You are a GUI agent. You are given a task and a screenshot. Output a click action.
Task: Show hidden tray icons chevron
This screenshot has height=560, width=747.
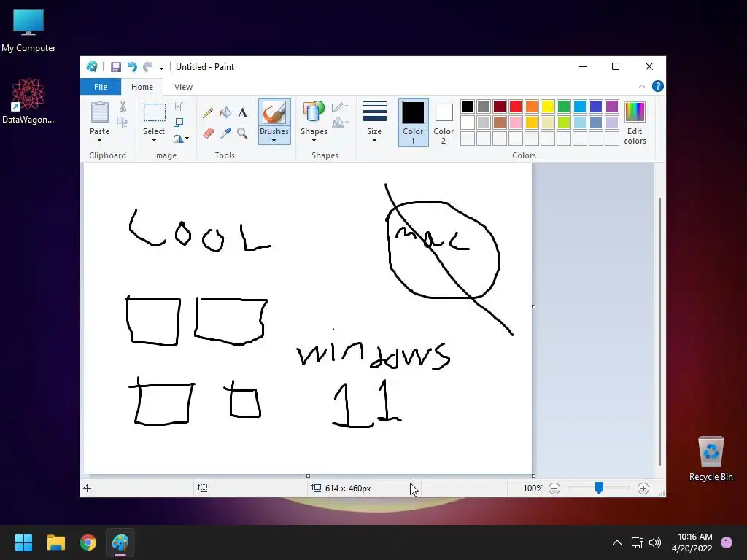click(x=617, y=542)
